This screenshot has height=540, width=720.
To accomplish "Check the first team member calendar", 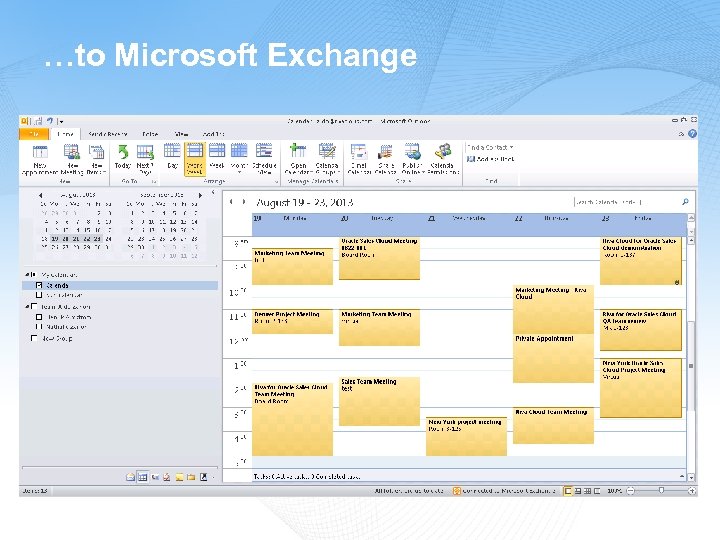I will click(39, 317).
